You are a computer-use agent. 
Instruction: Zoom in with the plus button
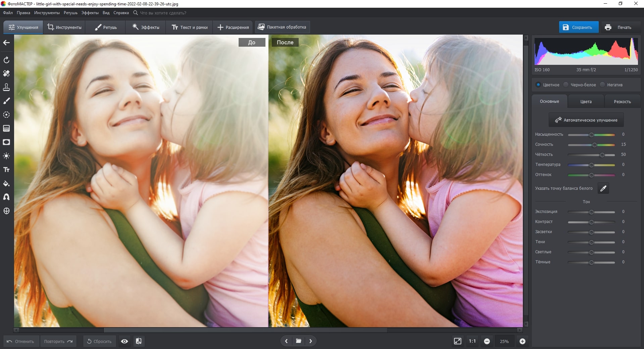tap(522, 341)
